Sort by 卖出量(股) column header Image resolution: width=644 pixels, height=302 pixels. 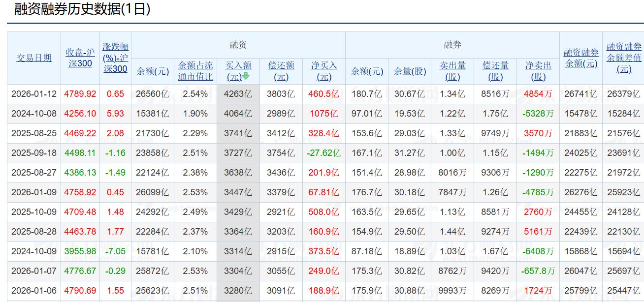coord(452,71)
